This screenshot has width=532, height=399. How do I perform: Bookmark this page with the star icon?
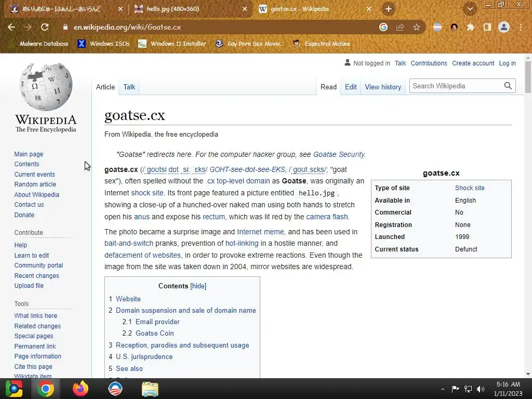click(417, 27)
